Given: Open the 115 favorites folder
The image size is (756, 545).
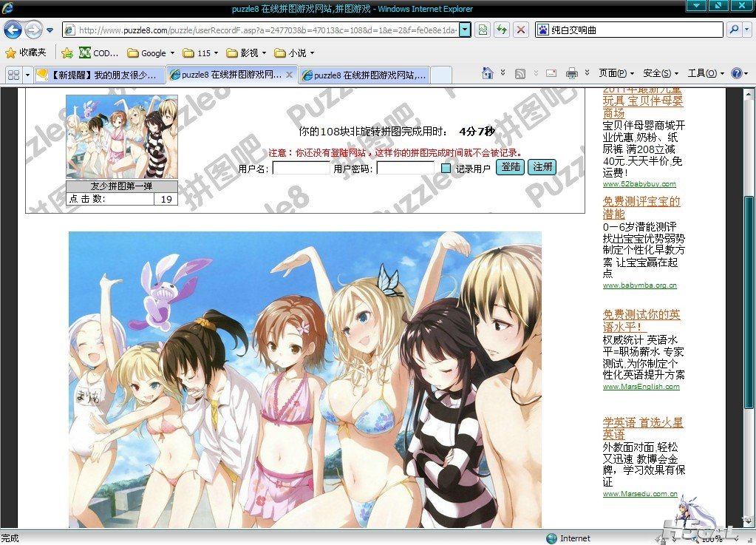Looking at the screenshot, I should pyautogui.click(x=200, y=53).
